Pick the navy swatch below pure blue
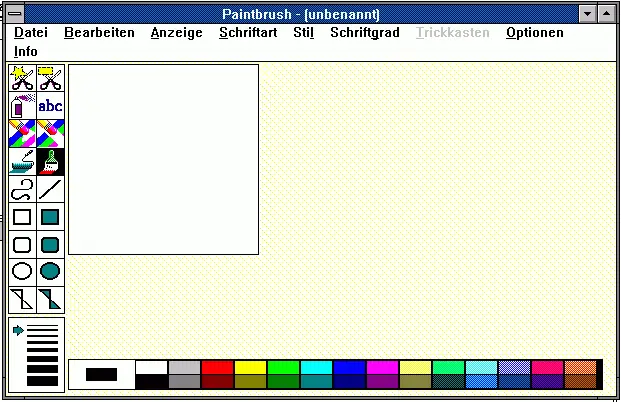 pyautogui.click(x=349, y=382)
